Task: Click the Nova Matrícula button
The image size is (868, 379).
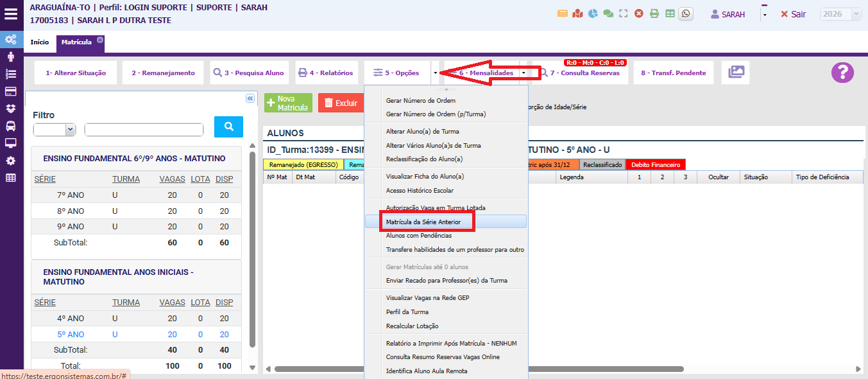Action: coord(288,103)
